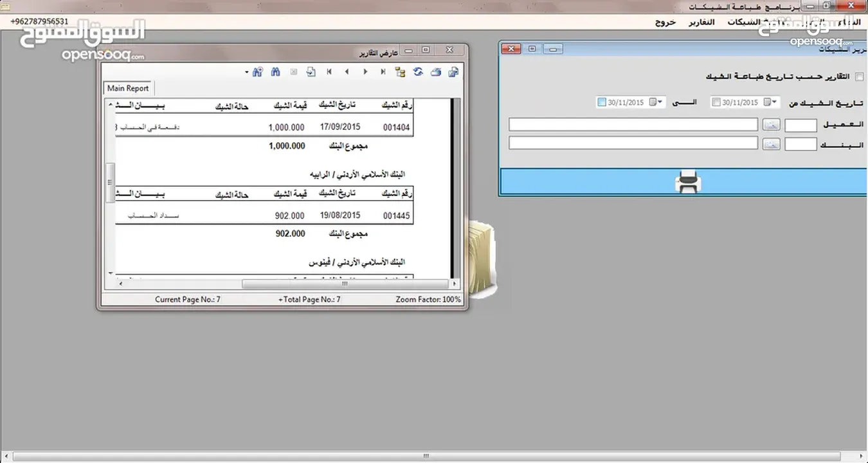This screenshot has width=868, height=463.
Task: Maximize the عارض التقارير report viewer window
Action: [x=426, y=50]
